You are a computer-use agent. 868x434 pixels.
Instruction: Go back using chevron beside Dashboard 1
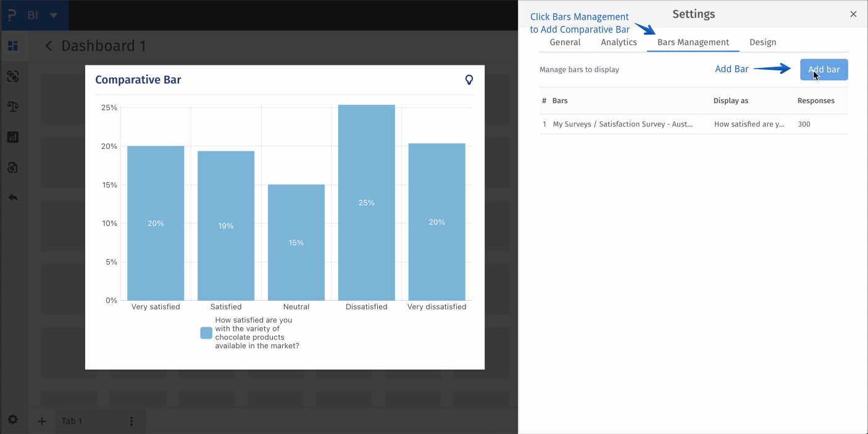click(x=49, y=46)
